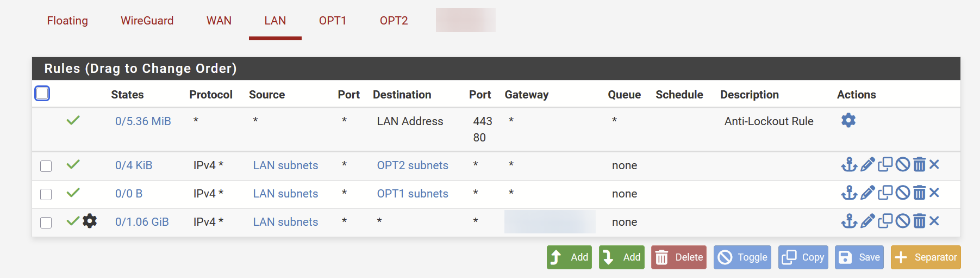980x278 pixels.
Task: Click the red Delete button
Action: point(679,257)
